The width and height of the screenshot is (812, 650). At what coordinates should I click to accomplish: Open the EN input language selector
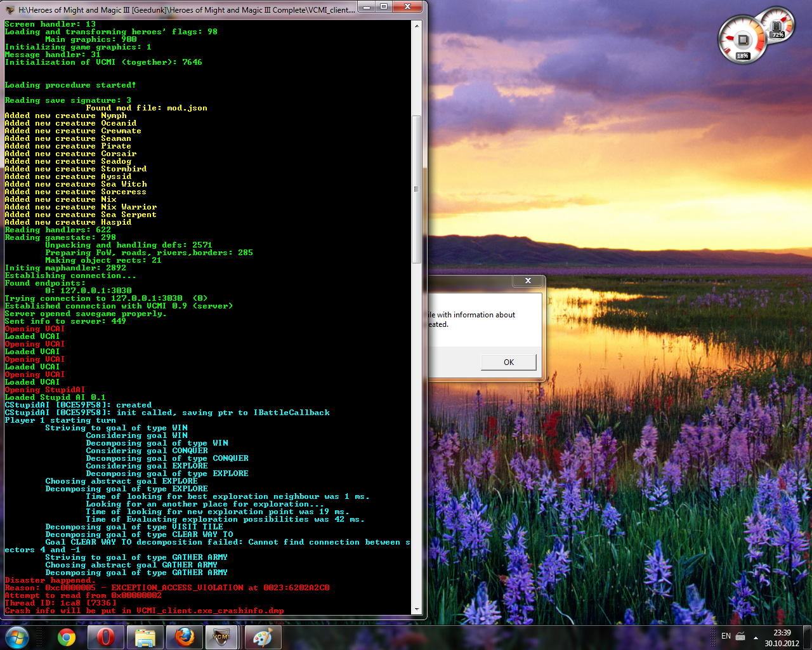pos(726,637)
